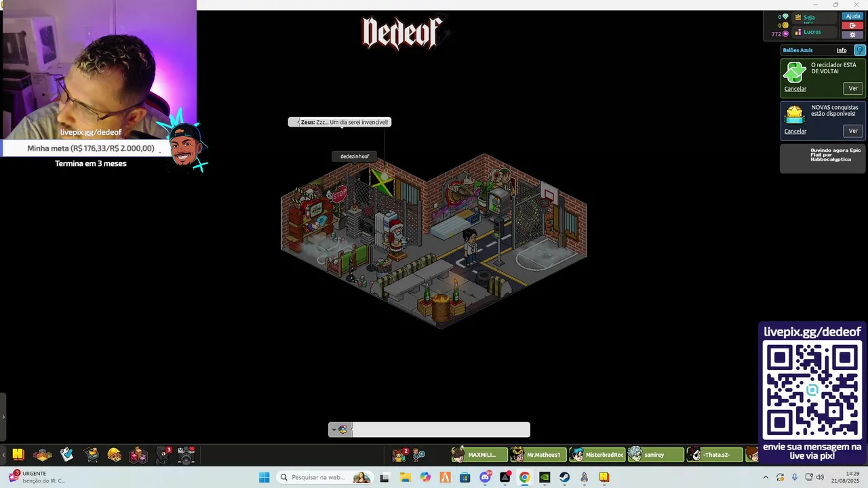Click the Ajuda help button
Viewport: 868px width, 488px height.
[853, 16]
